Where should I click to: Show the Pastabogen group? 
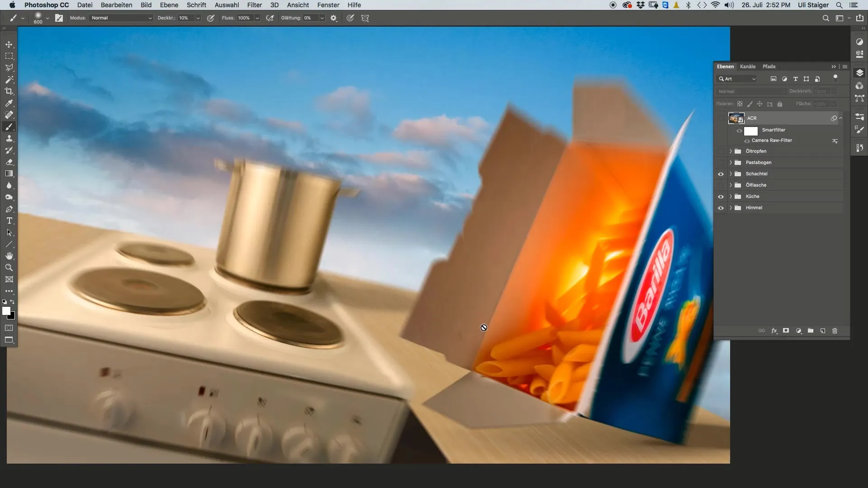point(721,163)
